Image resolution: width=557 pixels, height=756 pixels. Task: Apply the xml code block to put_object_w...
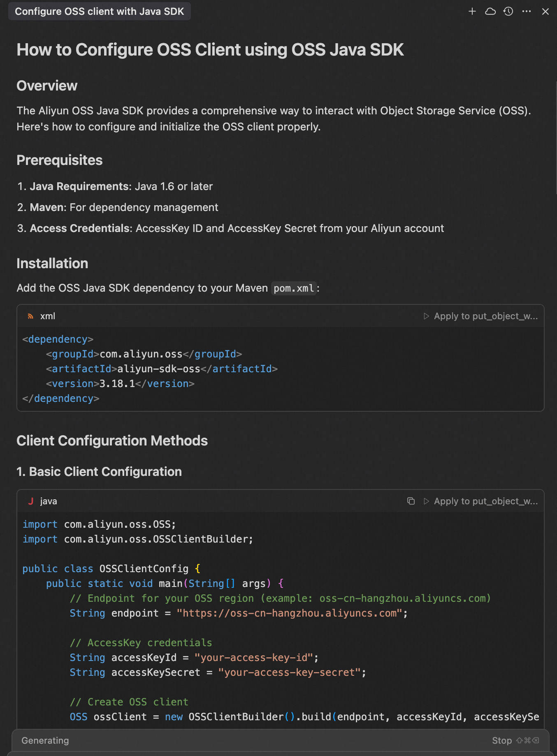[x=480, y=316]
